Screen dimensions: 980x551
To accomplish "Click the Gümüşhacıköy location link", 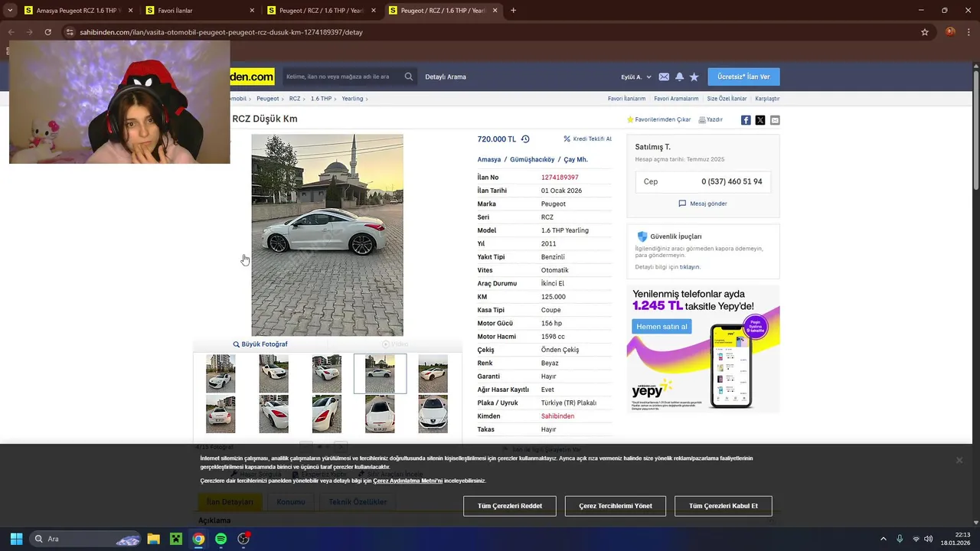I will (x=532, y=160).
